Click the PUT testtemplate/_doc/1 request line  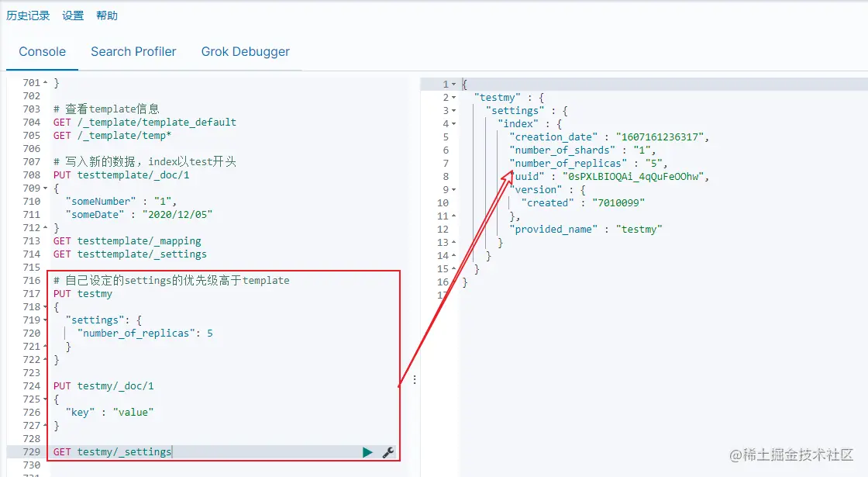tap(121, 175)
